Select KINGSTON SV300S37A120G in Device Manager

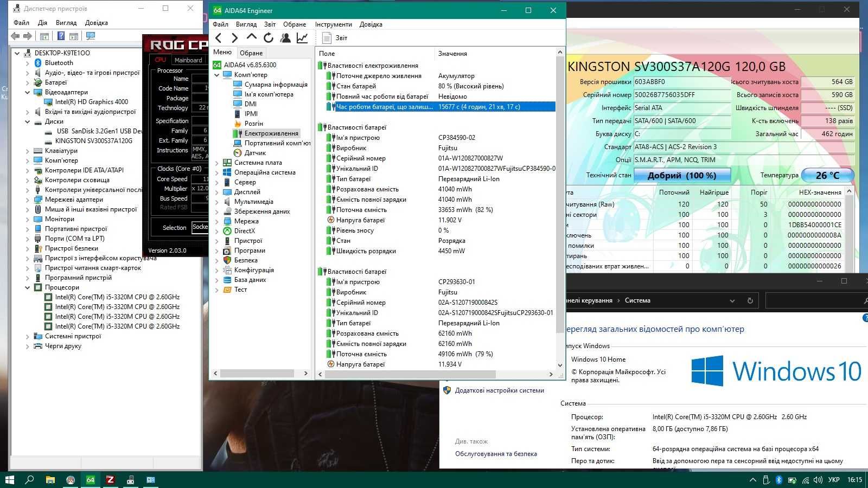(x=93, y=141)
